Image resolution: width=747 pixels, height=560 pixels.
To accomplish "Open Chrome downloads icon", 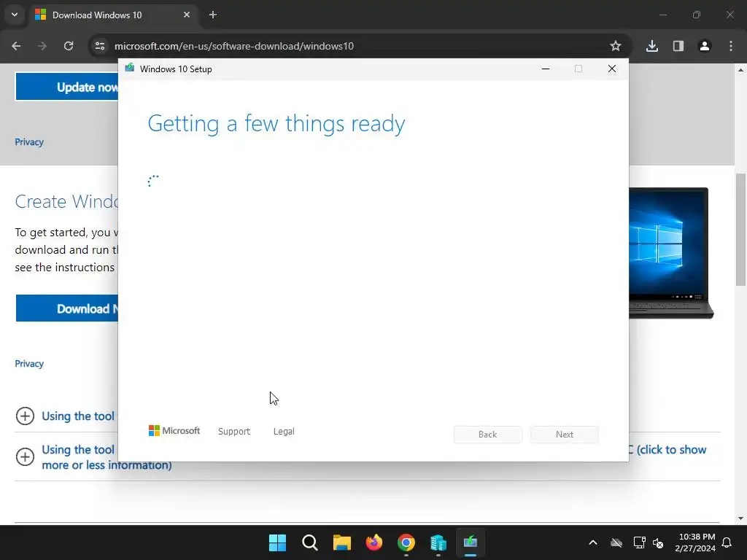I will (x=652, y=46).
